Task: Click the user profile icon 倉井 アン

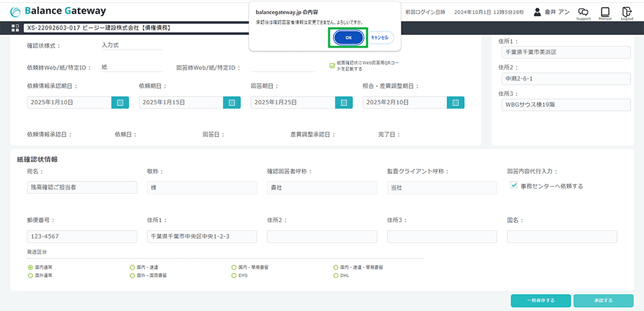Action: click(537, 12)
